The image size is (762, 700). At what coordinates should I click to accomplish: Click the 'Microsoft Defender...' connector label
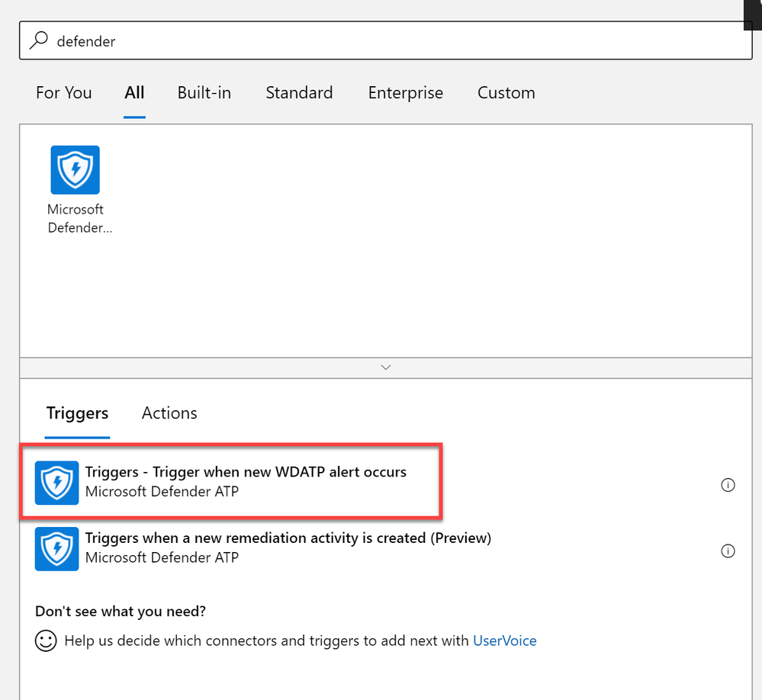pyautogui.click(x=79, y=219)
